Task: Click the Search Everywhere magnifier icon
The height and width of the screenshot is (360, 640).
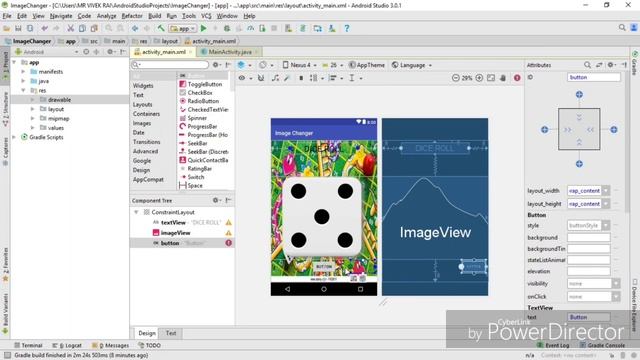Action: pos(622,27)
